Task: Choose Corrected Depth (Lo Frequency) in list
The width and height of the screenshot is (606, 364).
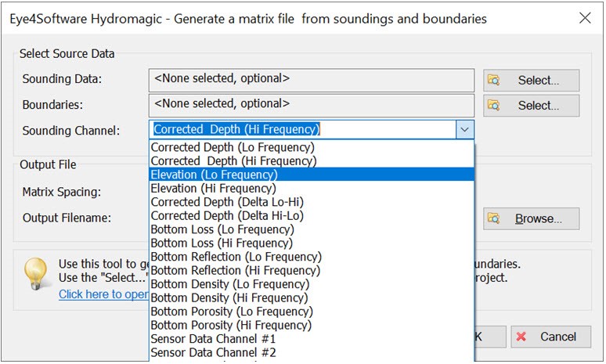Action: coord(312,147)
